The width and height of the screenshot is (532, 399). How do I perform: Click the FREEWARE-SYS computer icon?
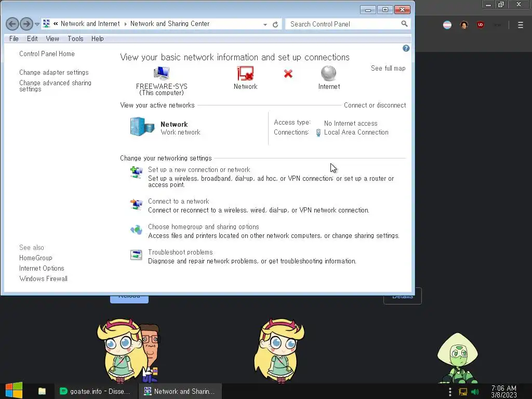(x=162, y=73)
